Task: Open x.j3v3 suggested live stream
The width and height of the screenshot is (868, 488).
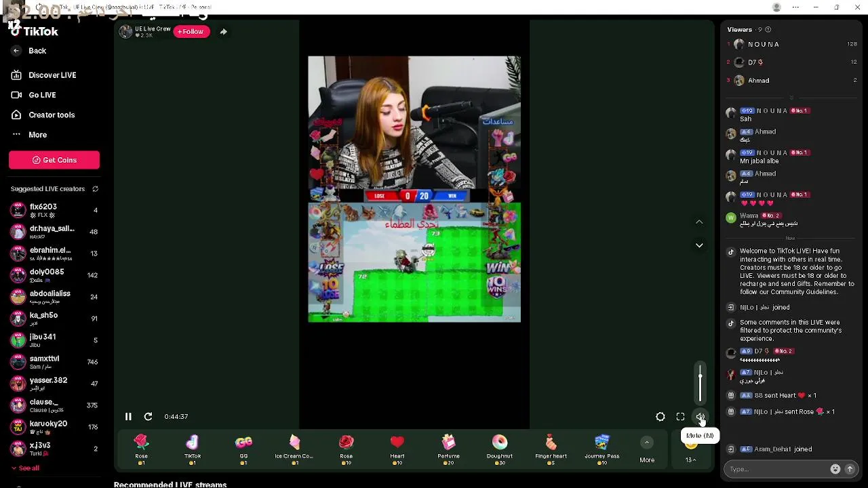Action: (54, 448)
